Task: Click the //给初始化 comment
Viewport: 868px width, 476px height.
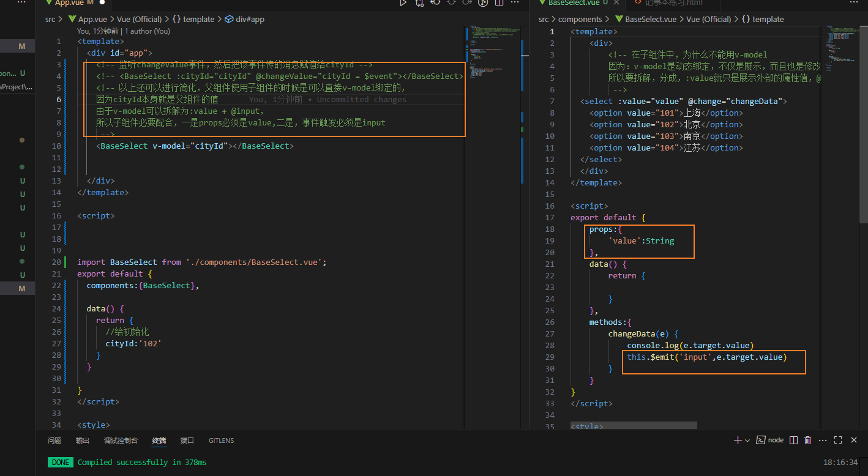Action: pos(127,332)
